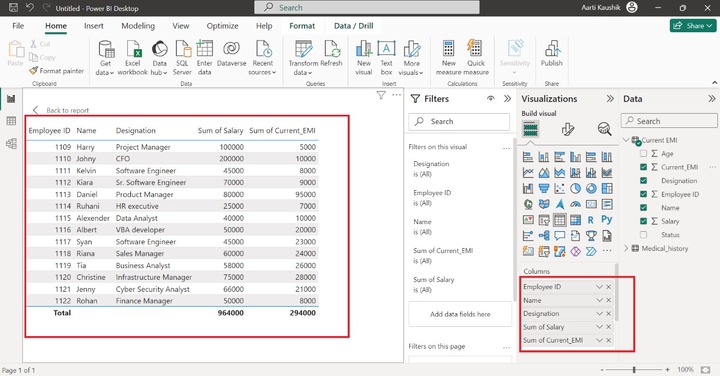Select the Dataverse connector
This screenshot has width=720, height=376.
[231, 54]
